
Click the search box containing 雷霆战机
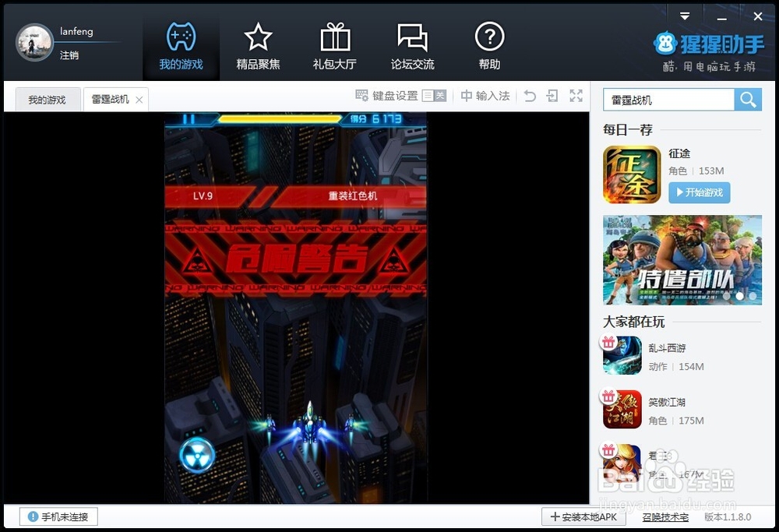[x=668, y=100]
